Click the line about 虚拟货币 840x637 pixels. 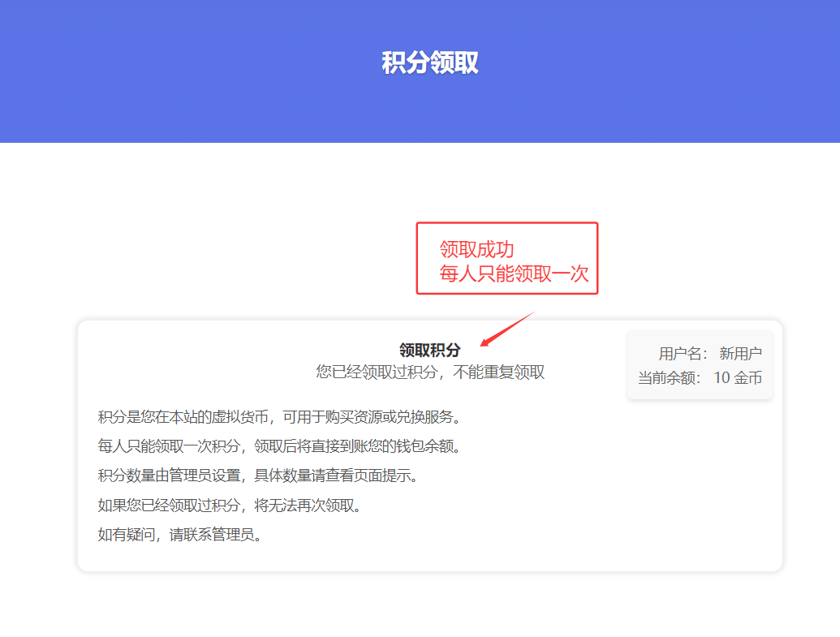[x=279, y=417]
